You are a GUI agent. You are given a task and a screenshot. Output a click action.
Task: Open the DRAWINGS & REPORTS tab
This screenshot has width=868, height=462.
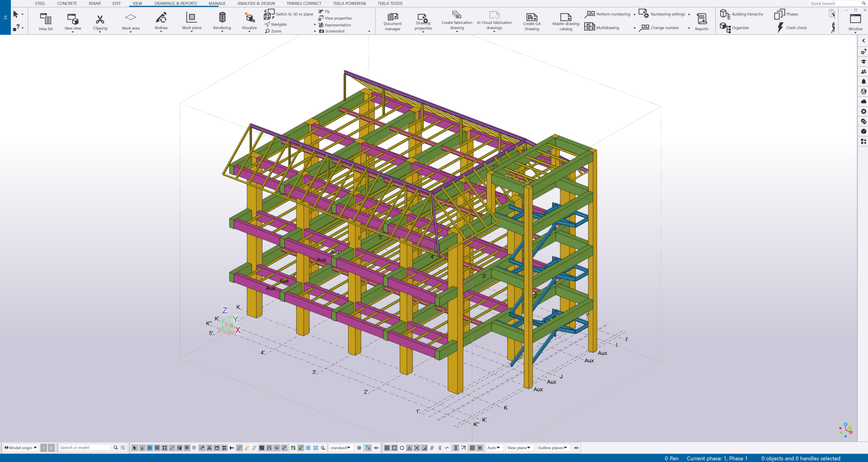click(x=175, y=3)
